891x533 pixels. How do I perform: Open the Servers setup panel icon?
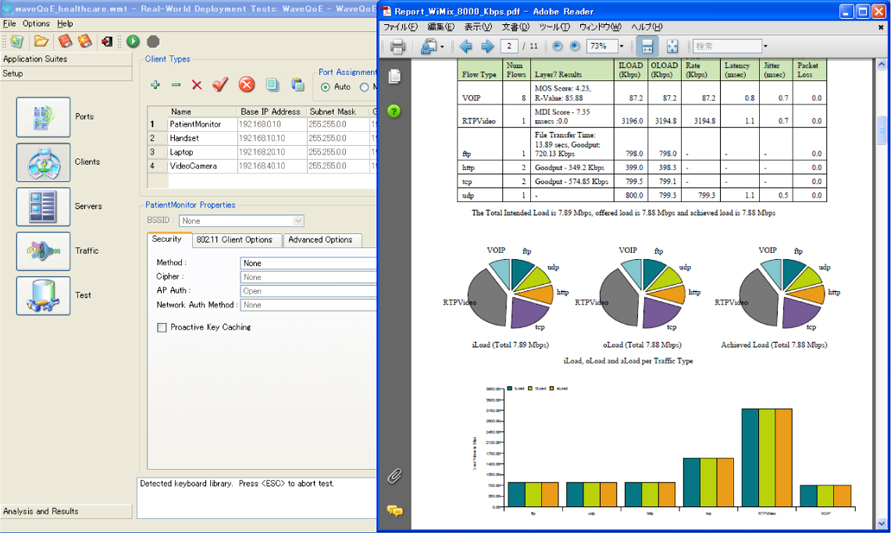point(43,207)
